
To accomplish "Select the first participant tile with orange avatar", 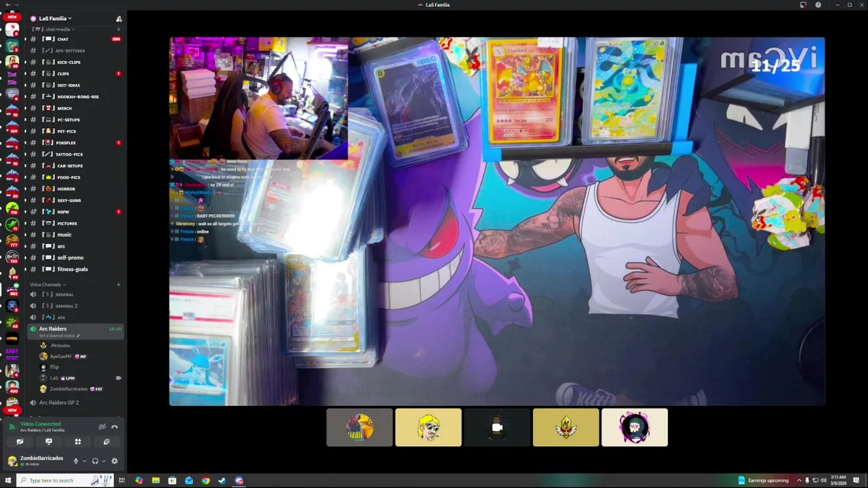I will click(359, 428).
